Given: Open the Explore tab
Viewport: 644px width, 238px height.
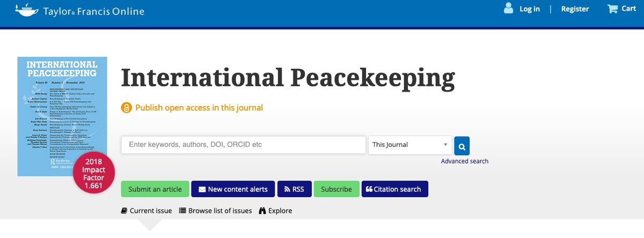Looking at the screenshot, I should point(275,211).
